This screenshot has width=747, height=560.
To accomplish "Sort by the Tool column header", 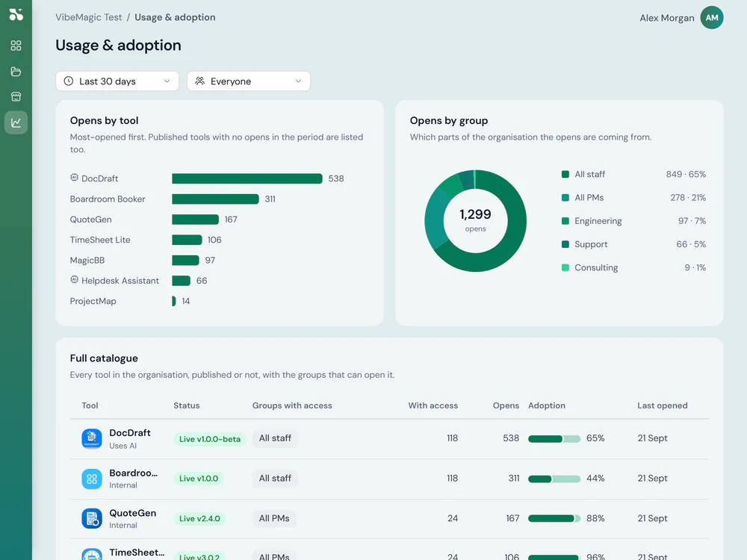I will 90,405.
